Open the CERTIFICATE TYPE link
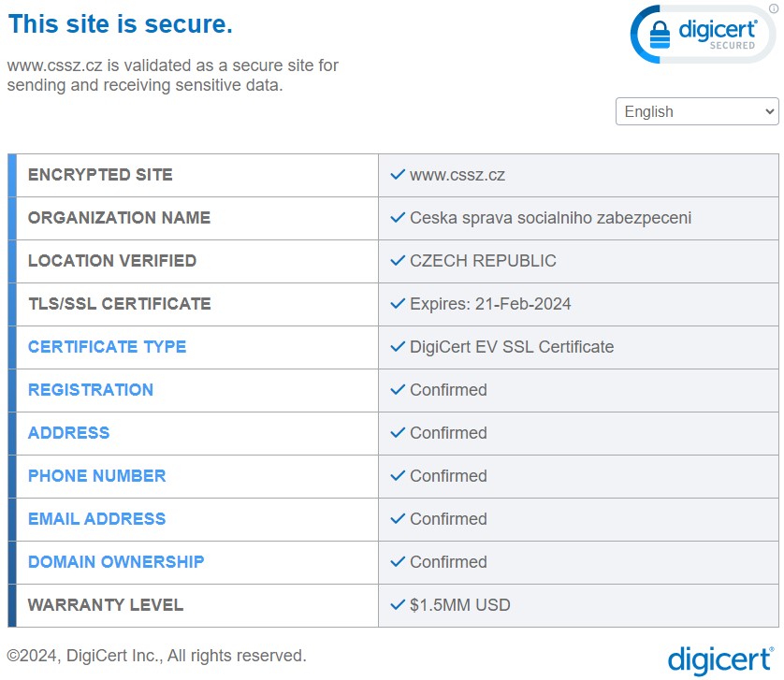This screenshot has width=784, height=680. coord(107,347)
